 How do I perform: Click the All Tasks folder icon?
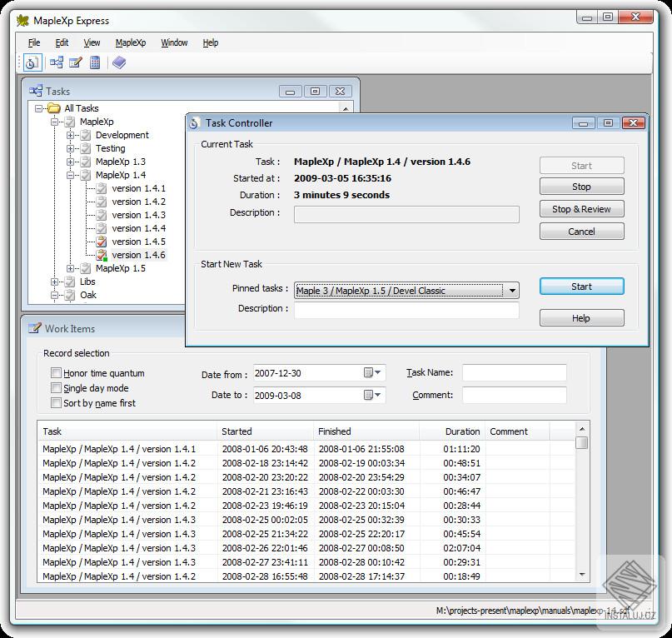click(x=53, y=108)
